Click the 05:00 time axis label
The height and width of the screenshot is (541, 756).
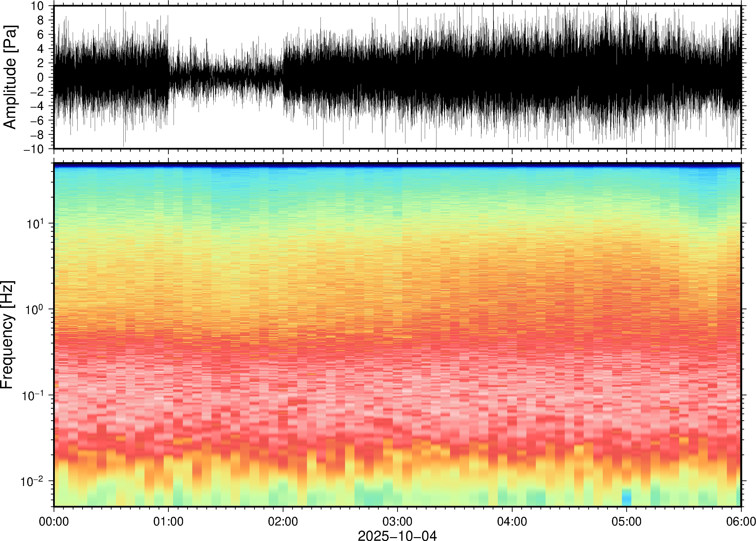[x=626, y=521]
